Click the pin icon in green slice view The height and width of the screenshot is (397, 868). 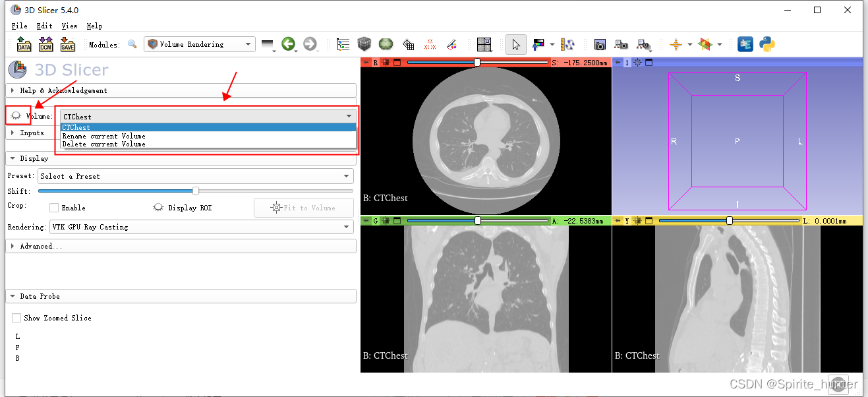click(x=366, y=221)
